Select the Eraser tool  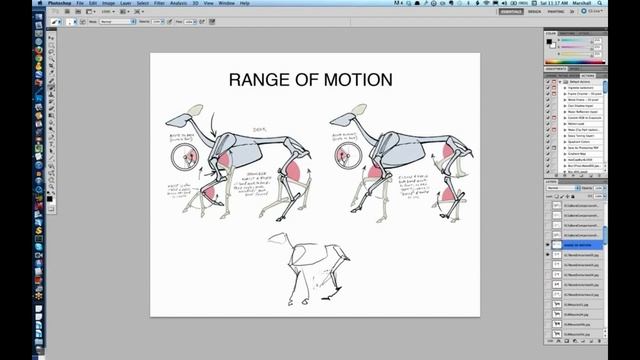pyautogui.click(x=51, y=109)
